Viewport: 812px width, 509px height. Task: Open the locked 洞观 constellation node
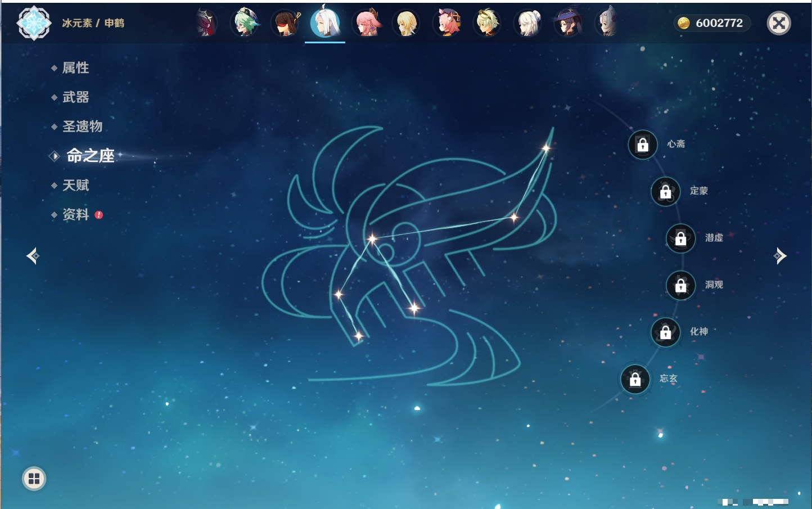coord(681,285)
